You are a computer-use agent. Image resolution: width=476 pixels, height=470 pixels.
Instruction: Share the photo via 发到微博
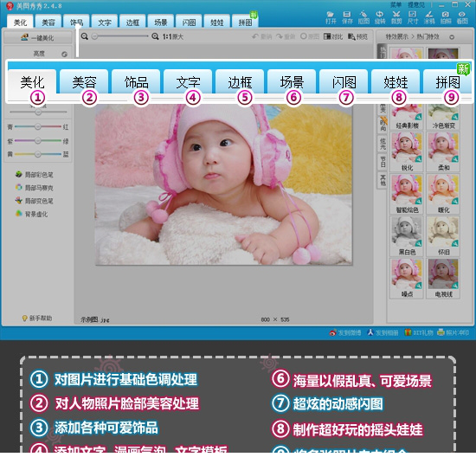coord(345,332)
